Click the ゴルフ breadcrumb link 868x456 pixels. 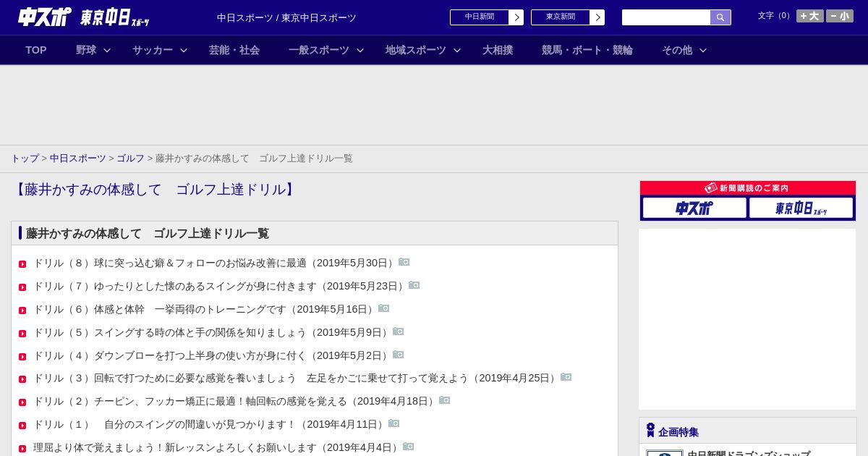point(131,159)
